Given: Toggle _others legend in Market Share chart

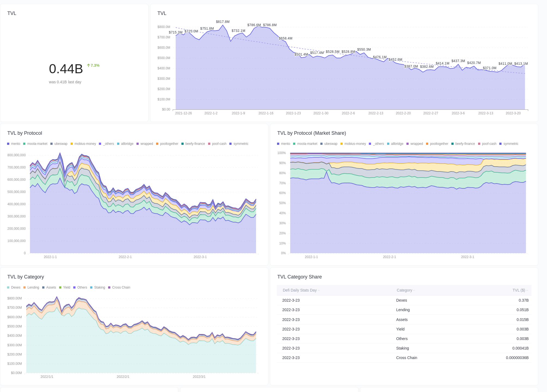Looking at the screenshot, I should (376, 144).
